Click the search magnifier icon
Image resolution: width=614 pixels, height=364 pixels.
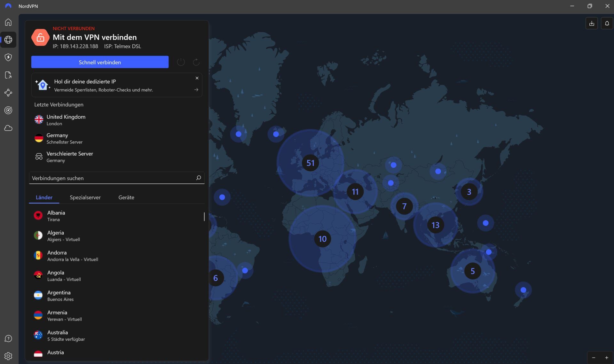click(x=199, y=178)
